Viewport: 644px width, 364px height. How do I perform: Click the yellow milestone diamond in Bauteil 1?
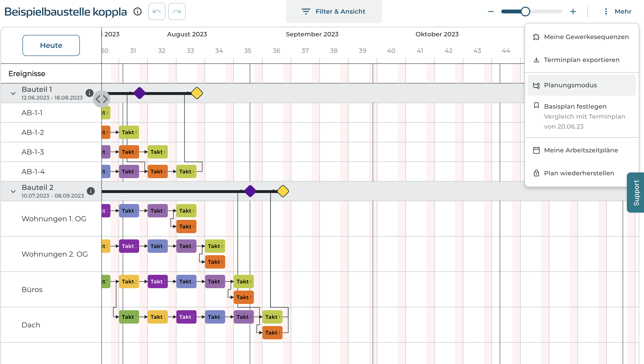(x=197, y=93)
